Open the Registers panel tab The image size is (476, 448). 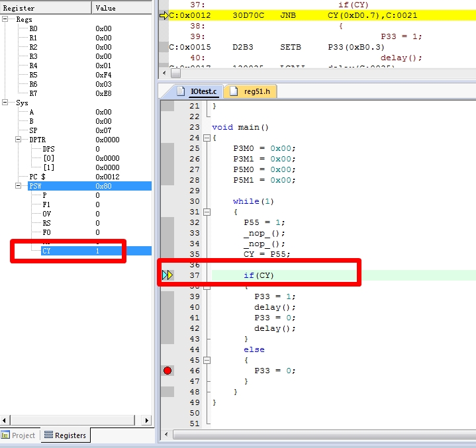(66, 435)
